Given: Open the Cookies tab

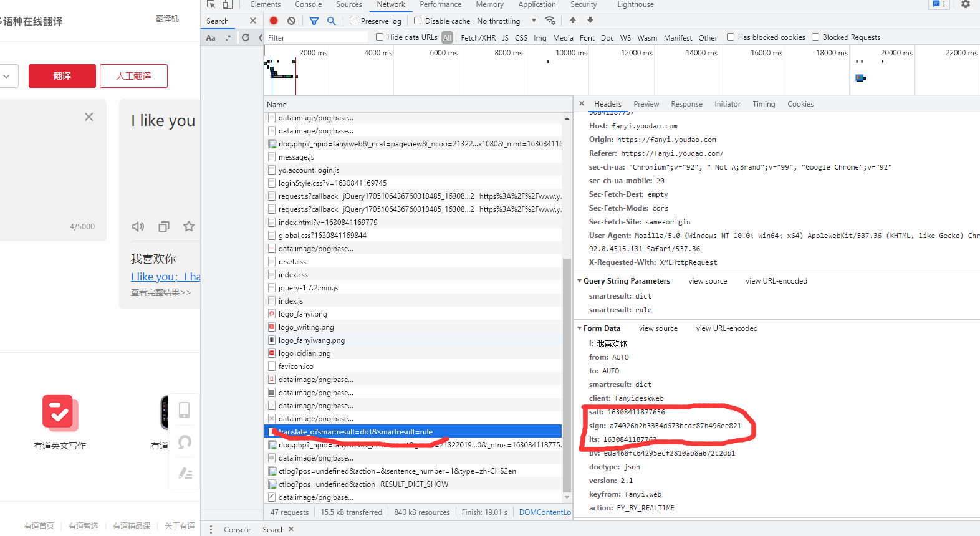Looking at the screenshot, I should (x=800, y=104).
